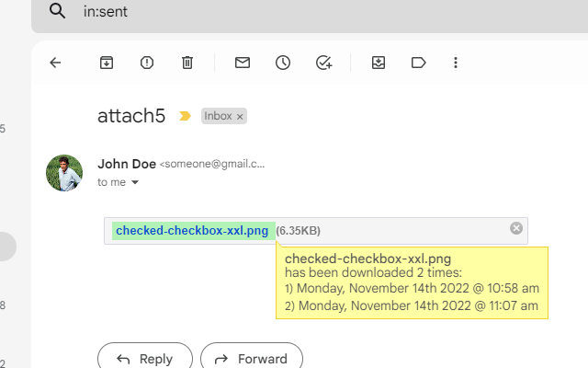Snooze this email conversation
This screenshot has height=368, width=588.
pos(283,63)
